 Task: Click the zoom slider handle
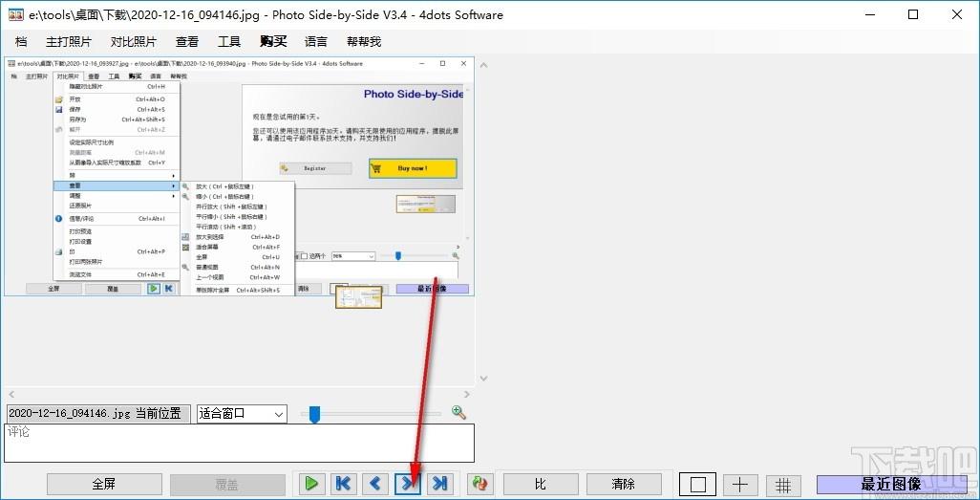tap(315, 414)
